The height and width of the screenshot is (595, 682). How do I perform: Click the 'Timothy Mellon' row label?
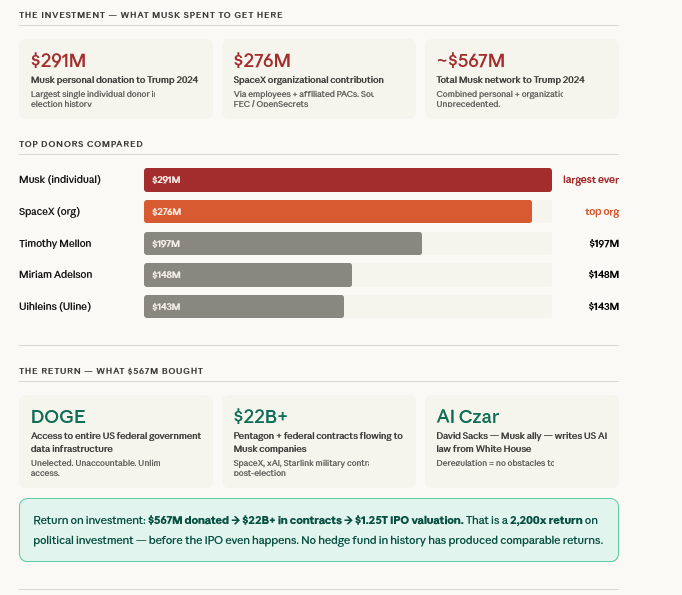click(x=55, y=244)
